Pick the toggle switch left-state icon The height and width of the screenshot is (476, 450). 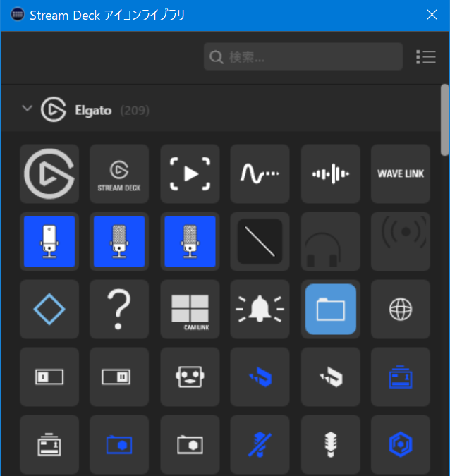point(49,377)
